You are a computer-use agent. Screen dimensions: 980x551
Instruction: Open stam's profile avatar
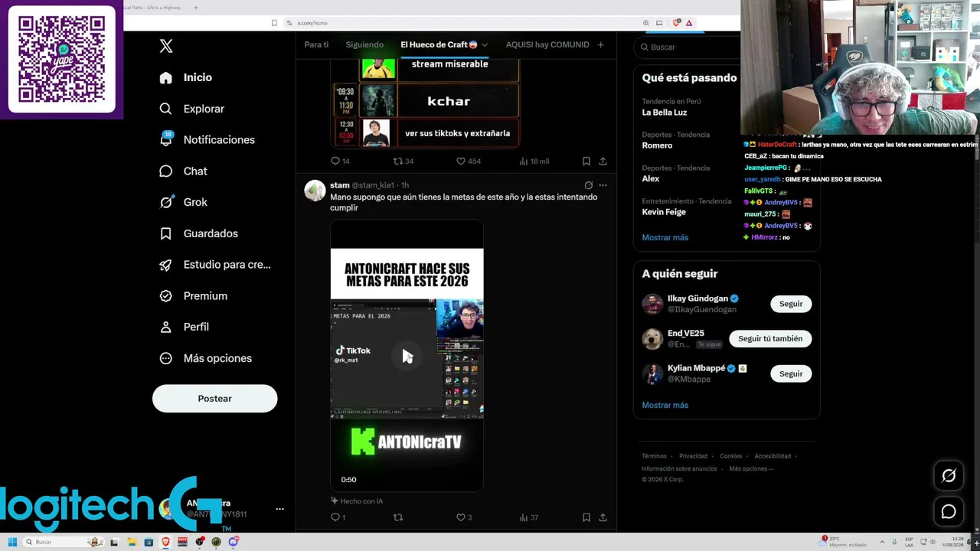315,191
